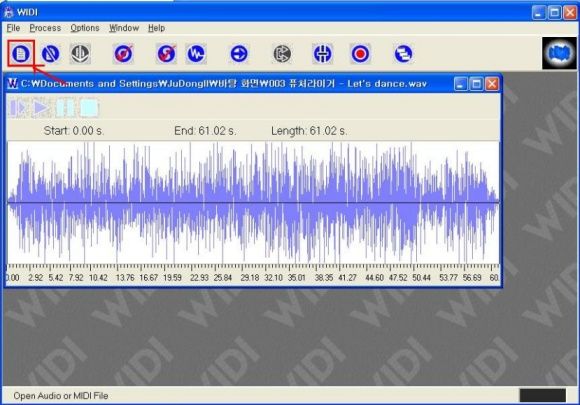This screenshot has height=405, width=580.
Task: Minimize the main WIDI window
Action: point(539,13)
